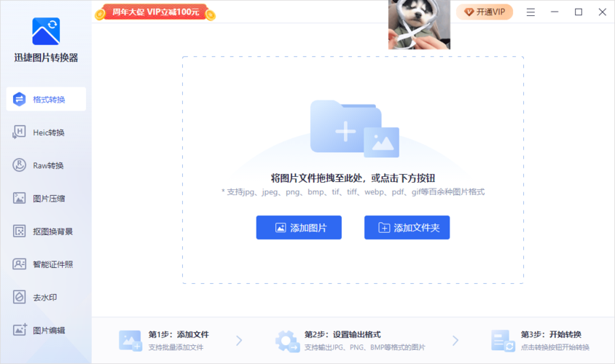Click the 迅捷图片转换器 app logo

coord(46,31)
